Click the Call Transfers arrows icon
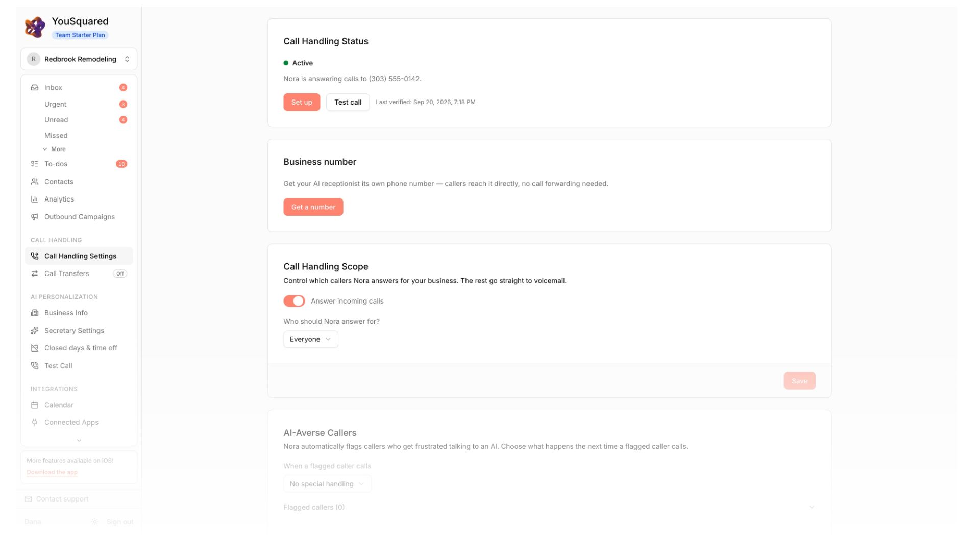 35,274
